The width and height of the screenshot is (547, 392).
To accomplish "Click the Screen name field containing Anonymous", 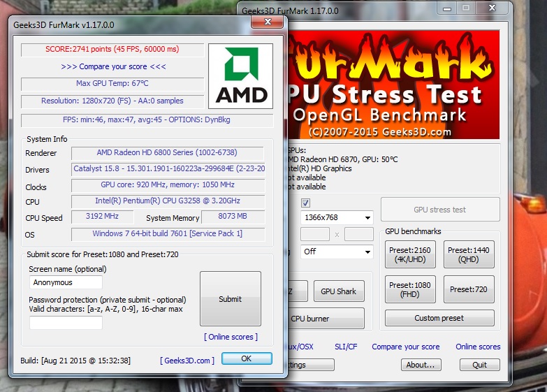I will (66, 282).
